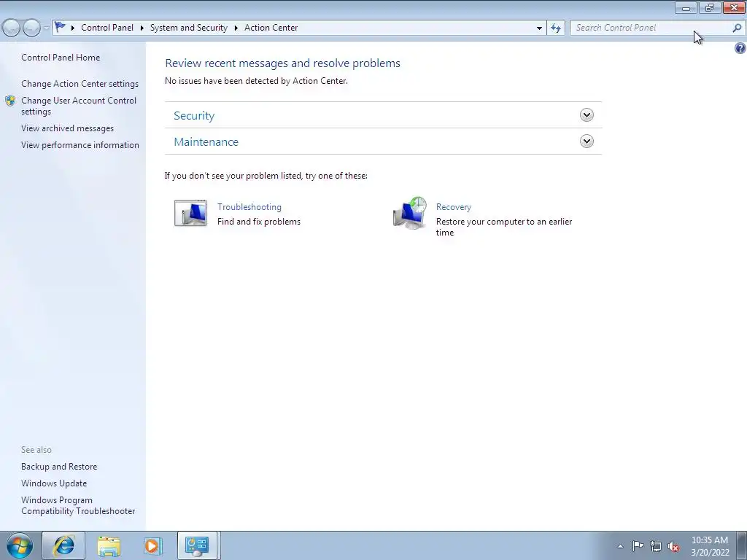This screenshot has height=560, width=747.
Task: Open Windows Media Player from taskbar
Action: pos(152,545)
